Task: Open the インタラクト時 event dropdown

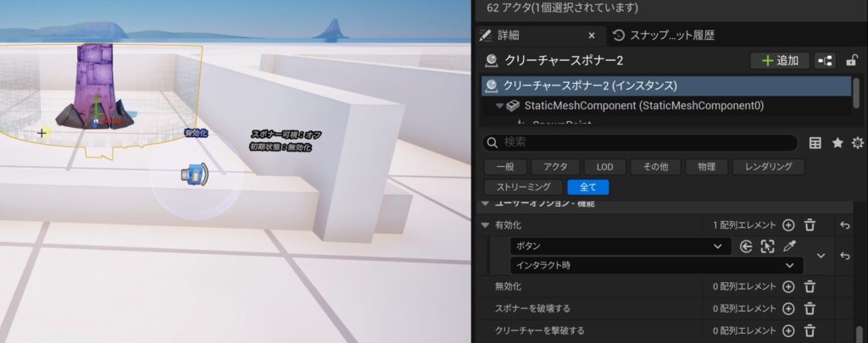Action: [657, 266]
